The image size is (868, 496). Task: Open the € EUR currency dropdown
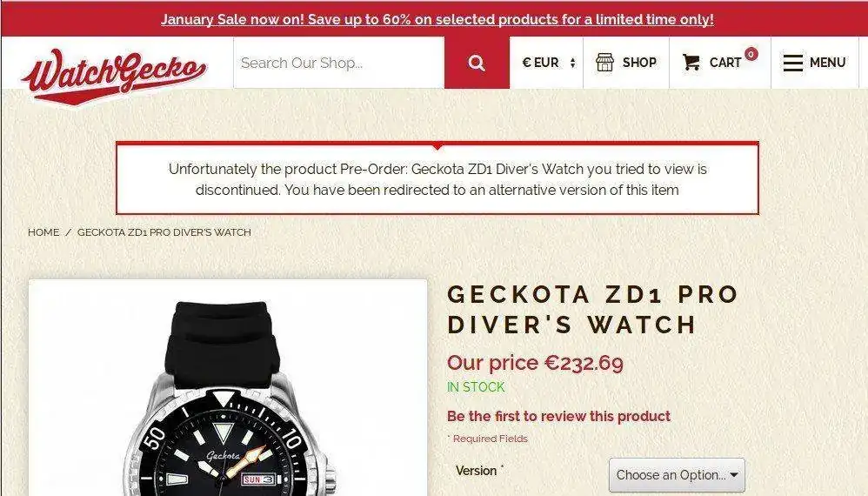[546, 63]
